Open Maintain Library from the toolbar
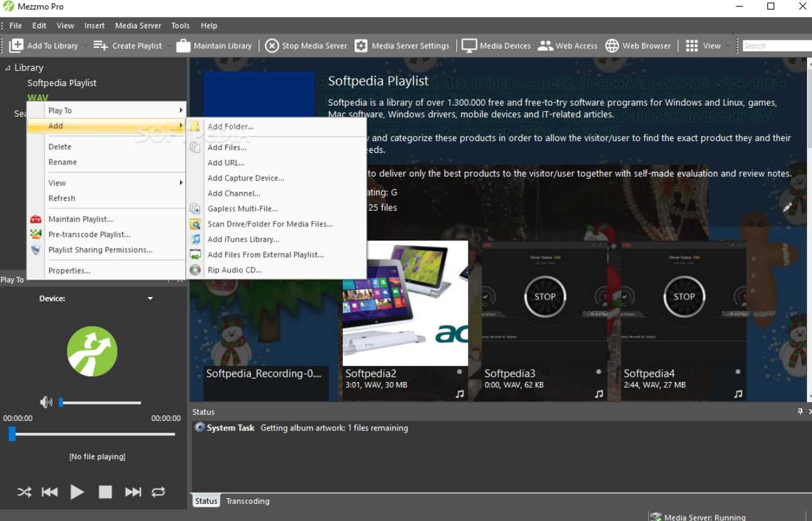The height and width of the screenshot is (521, 812). click(x=214, y=45)
